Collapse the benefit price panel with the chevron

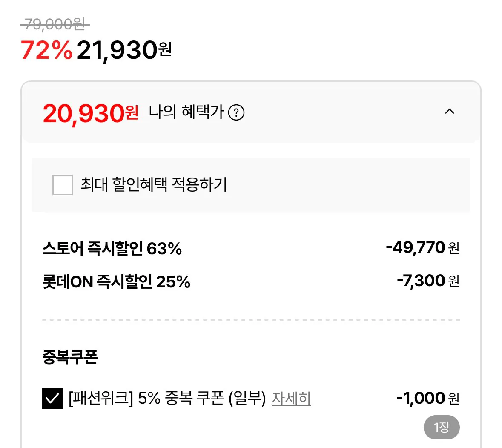coord(449,112)
